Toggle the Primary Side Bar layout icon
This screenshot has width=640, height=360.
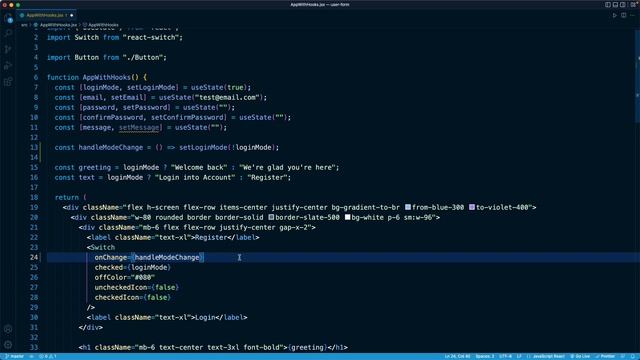pos(608,4)
